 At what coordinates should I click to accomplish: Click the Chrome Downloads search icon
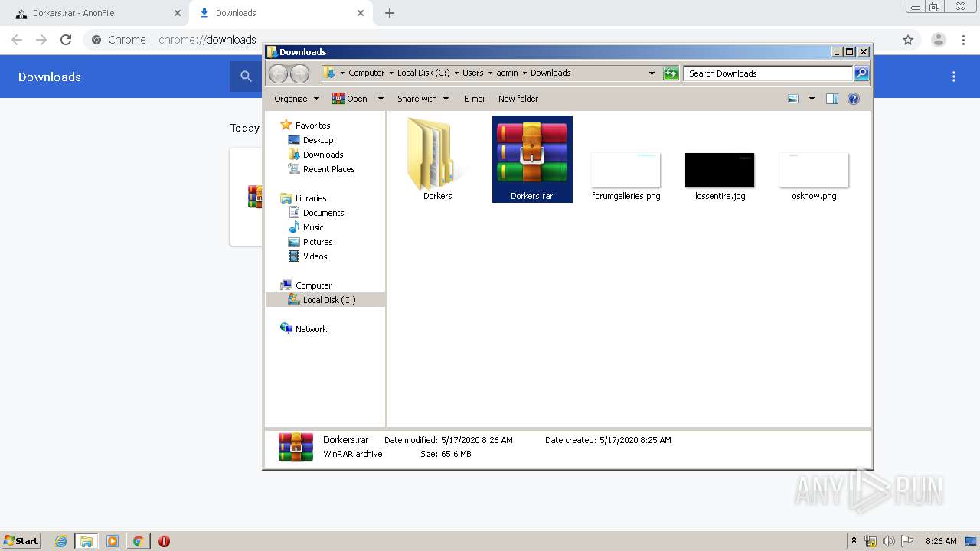tap(246, 77)
